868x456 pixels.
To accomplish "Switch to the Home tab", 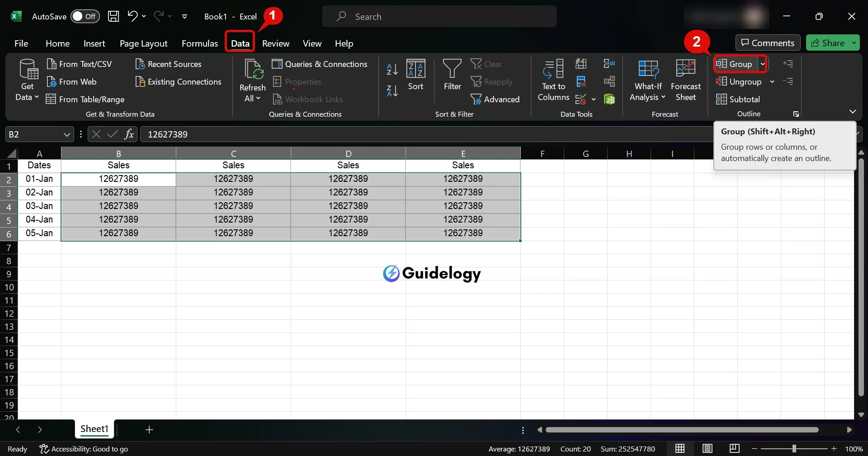I will pos(57,43).
